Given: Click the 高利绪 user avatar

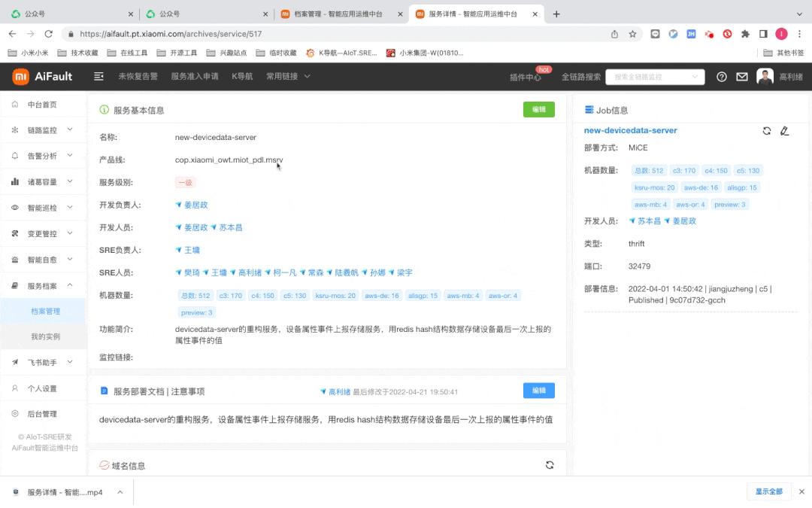Looking at the screenshot, I should tap(765, 76).
